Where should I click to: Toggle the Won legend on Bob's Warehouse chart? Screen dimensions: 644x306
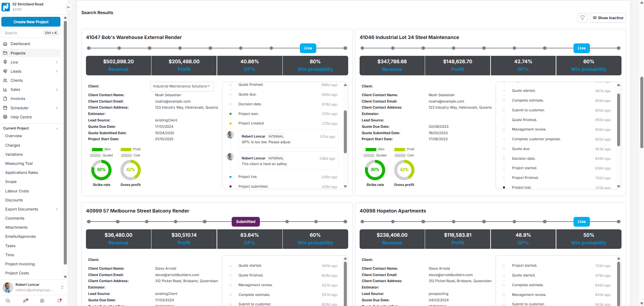[x=101, y=149]
